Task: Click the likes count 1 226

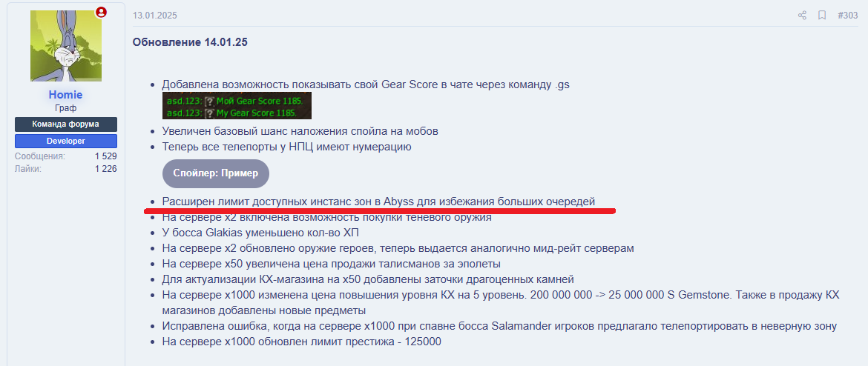Action: pos(105,168)
